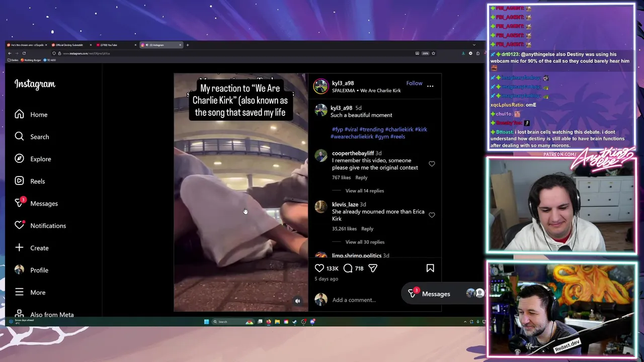The image size is (644, 362).
Task: Go to Explore in the Instagram sidebar
Action: pyautogui.click(x=33, y=159)
